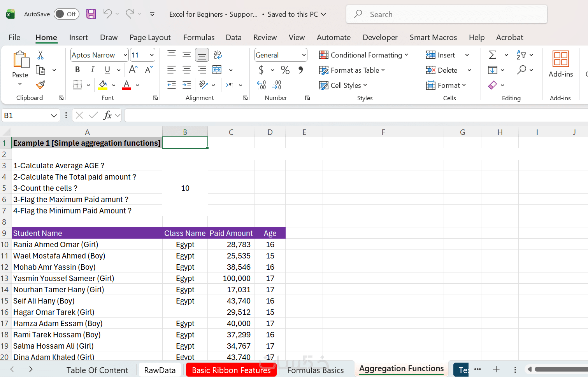
Task: Toggle Bold formatting
Action: pos(77,70)
